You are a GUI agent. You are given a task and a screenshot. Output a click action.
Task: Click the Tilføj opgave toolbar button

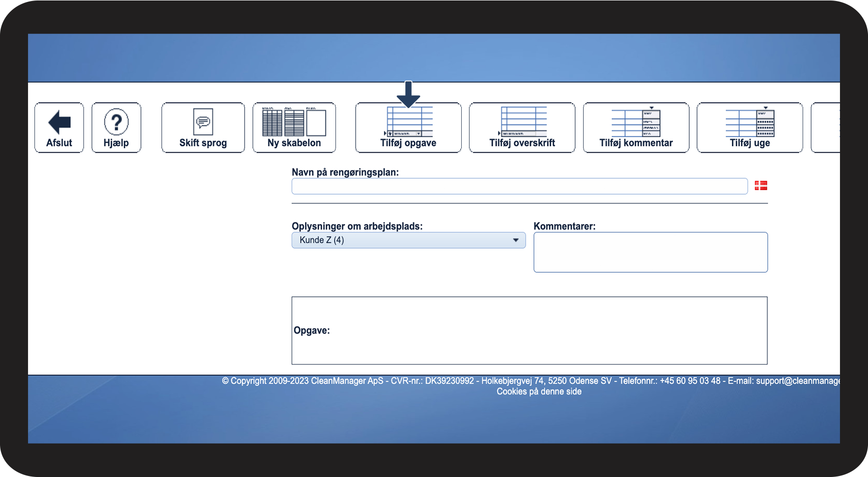408,128
